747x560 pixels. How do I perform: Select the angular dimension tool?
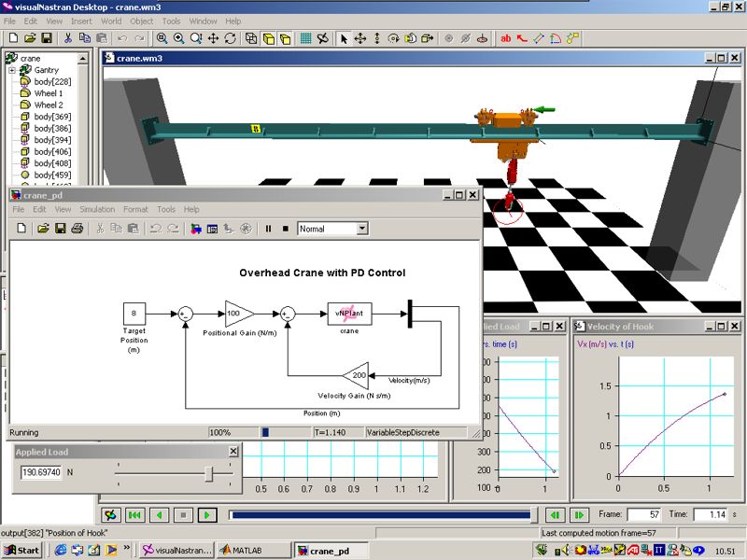point(556,38)
